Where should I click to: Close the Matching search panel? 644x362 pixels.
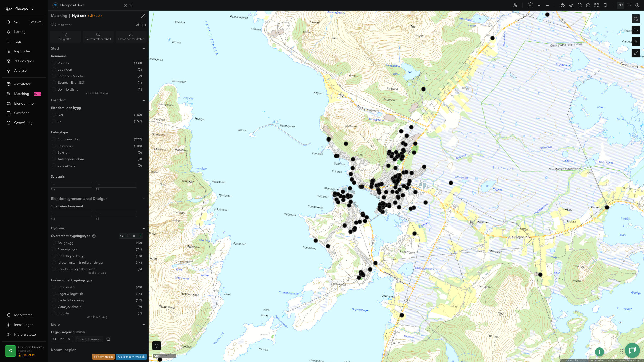click(143, 16)
